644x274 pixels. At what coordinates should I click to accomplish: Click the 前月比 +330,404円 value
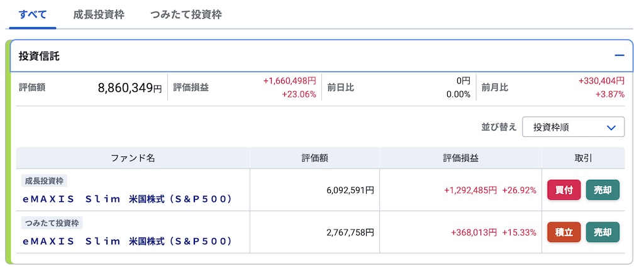click(x=601, y=81)
